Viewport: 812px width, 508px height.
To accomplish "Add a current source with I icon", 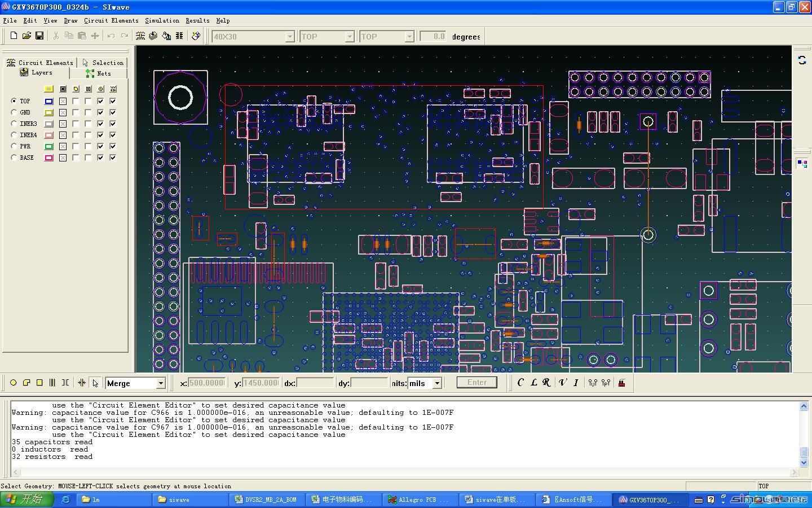I will 575,383.
